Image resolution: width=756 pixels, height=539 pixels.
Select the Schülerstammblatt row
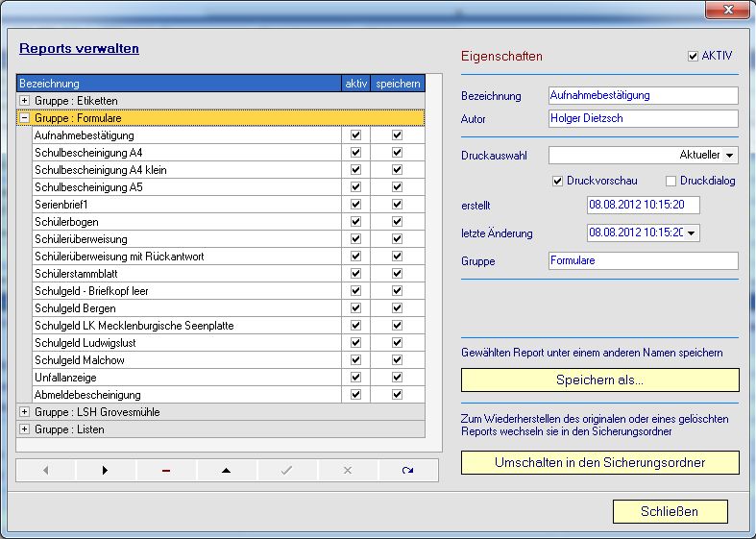[186, 274]
